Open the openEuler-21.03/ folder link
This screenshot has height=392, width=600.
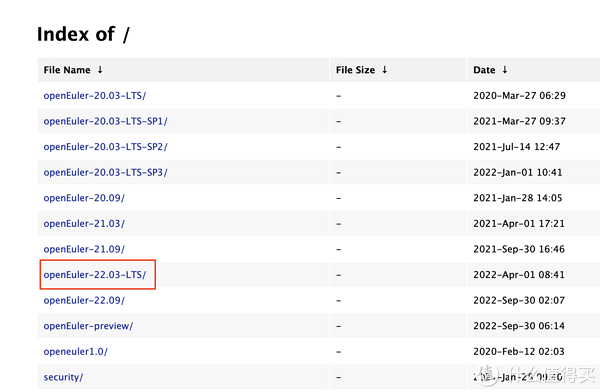pos(84,224)
